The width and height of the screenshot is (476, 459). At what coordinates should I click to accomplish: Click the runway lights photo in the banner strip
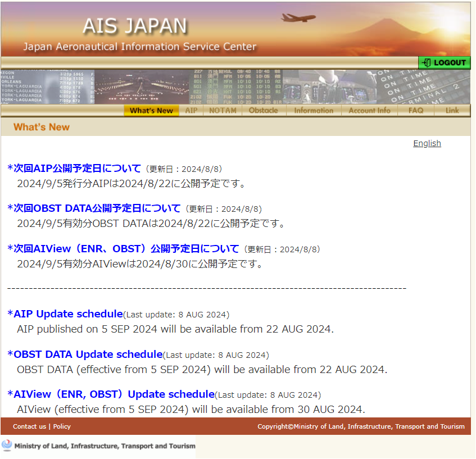[142, 87]
